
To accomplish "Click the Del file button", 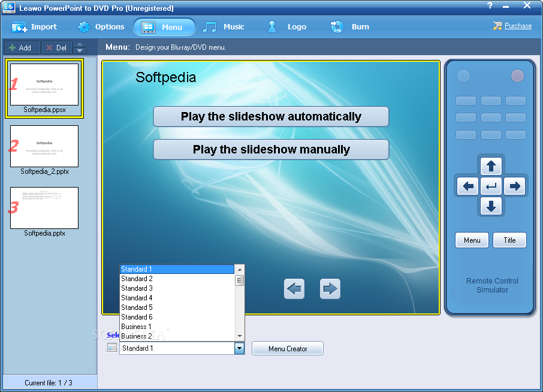I will pyautogui.click(x=57, y=48).
